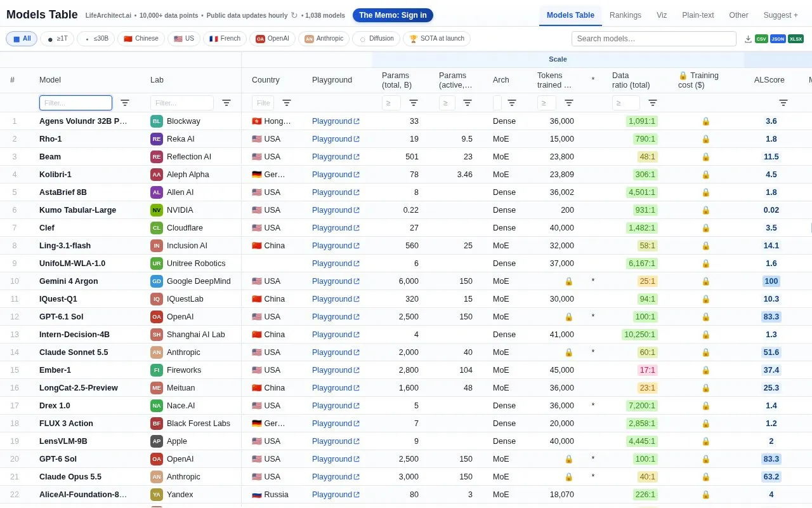
Task: Open the Country column filter menu
Action: (287, 103)
